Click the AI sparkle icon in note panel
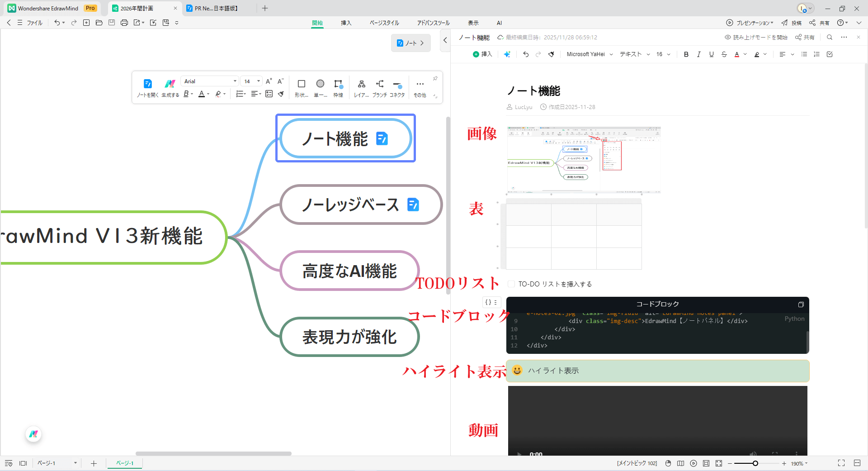Viewport: 868px width, 471px height. 507,54
